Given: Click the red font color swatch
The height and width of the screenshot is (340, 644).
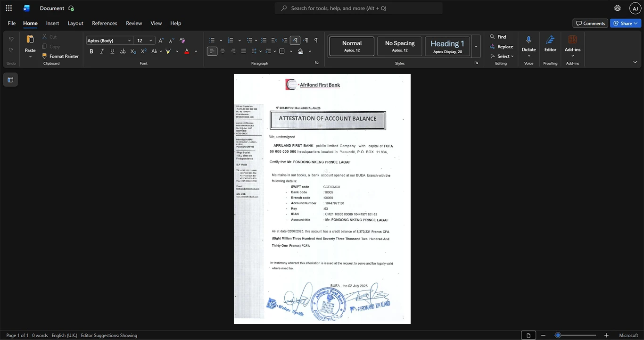Looking at the screenshot, I should (187, 51).
